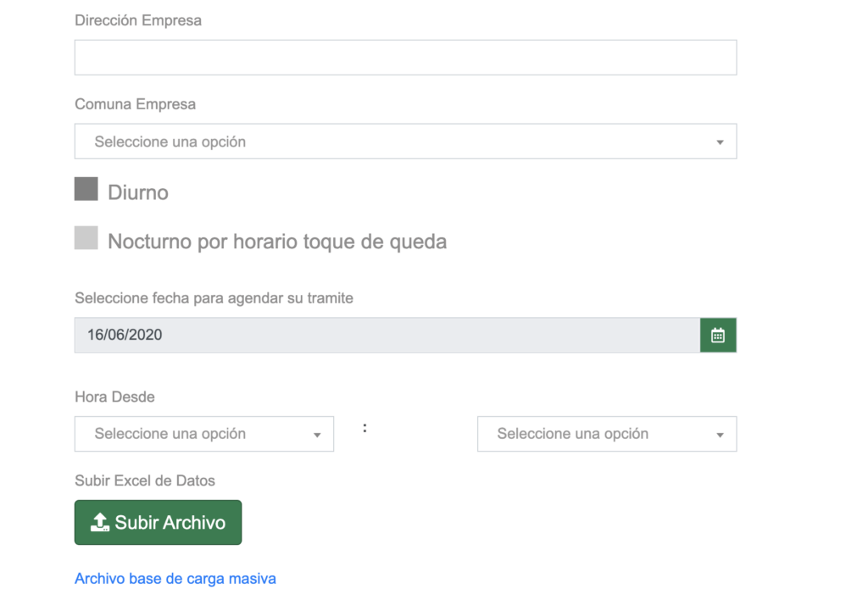Viewport: 868px width, 594px height.
Task: Click the date field showing 16/06/2020
Action: [x=387, y=335]
